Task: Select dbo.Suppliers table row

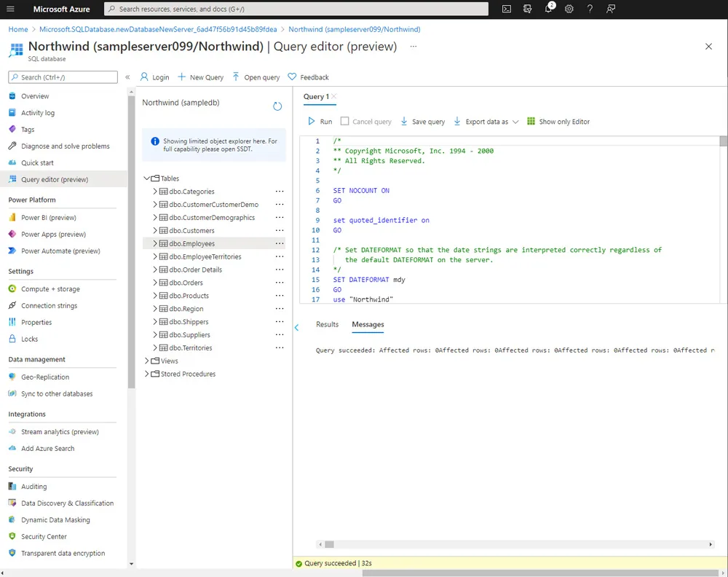Action: [214, 334]
